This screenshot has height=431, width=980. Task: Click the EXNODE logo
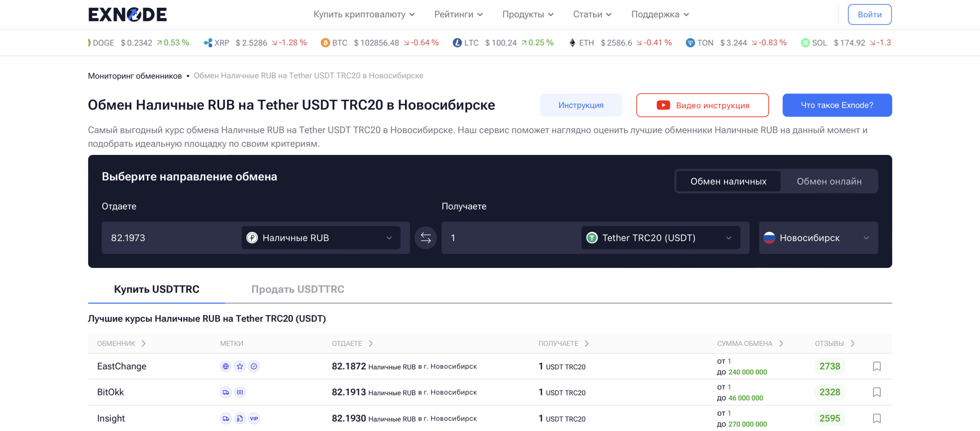click(127, 15)
